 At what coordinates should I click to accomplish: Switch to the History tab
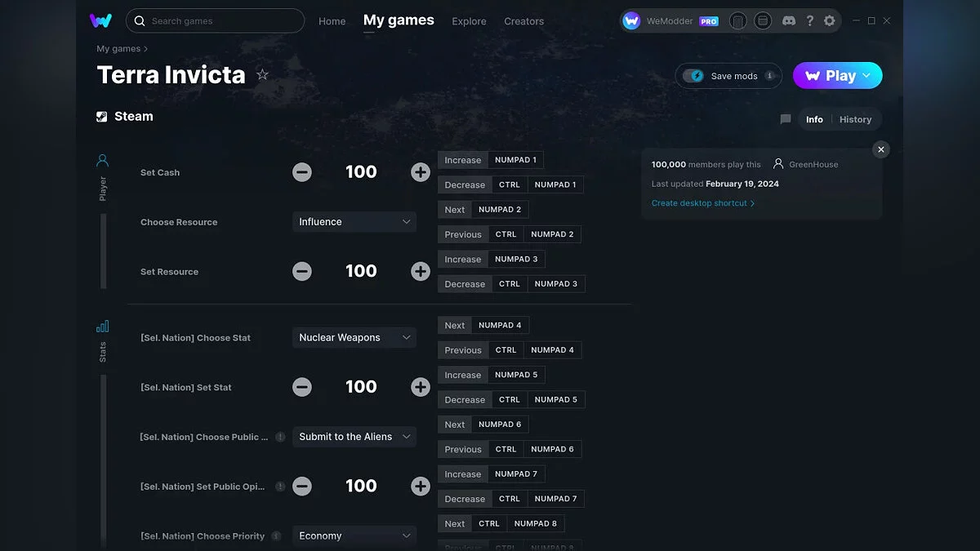855,119
